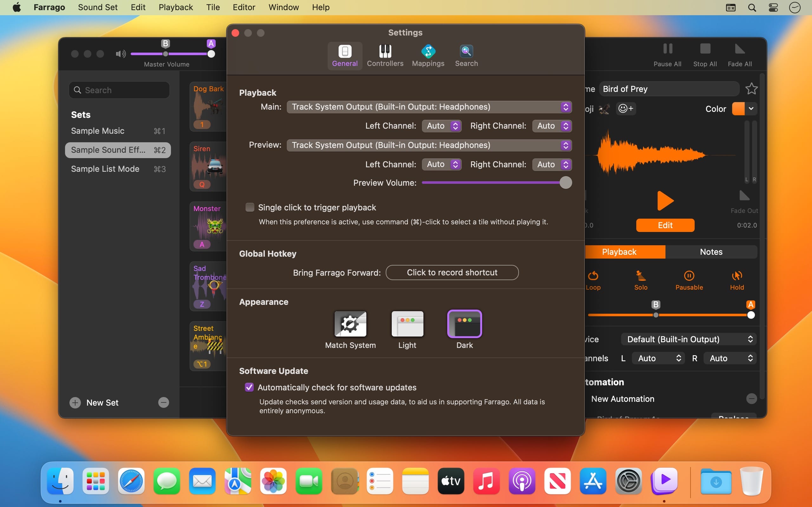Viewport: 812px width, 507px height.
Task: Click the Pausable option icon
Action: coord(689,276)
